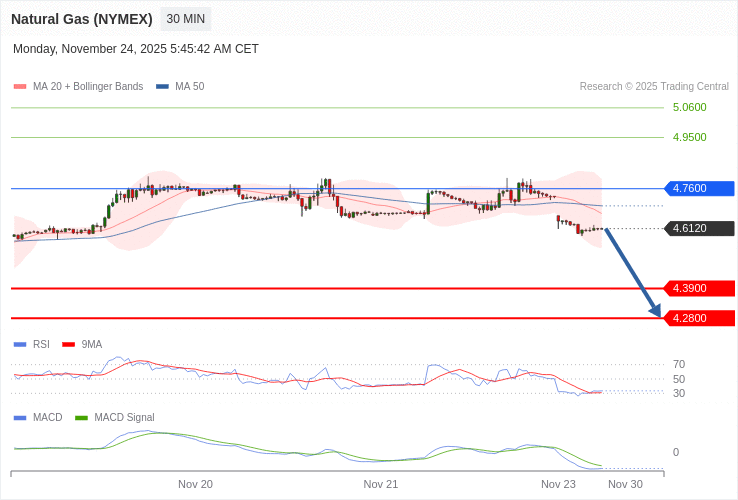Select the 9MA legend label
This screenshot has height=500, width=738.
click(92, 345)
